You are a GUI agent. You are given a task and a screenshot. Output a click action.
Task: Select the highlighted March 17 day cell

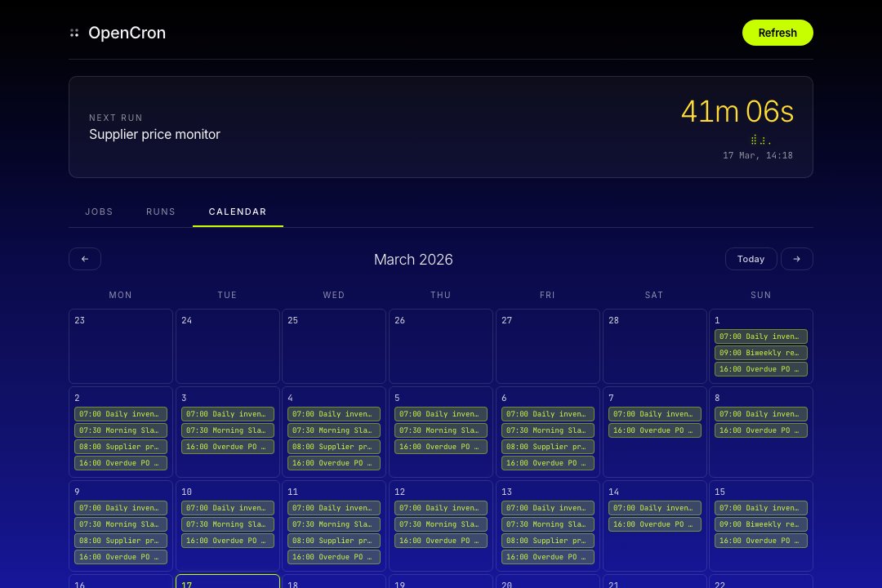point(228,581)
